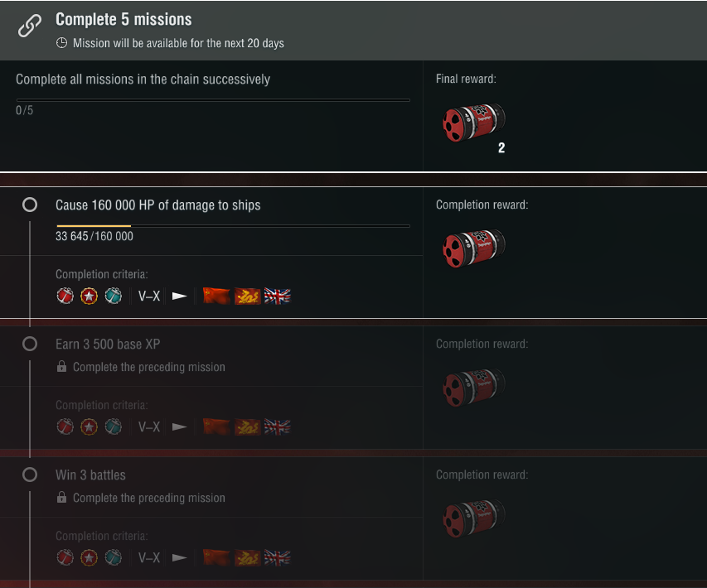707x588 pixels.
Task: Select the circle marker for Win 3 battles
Action: click(x=30, y=475)
